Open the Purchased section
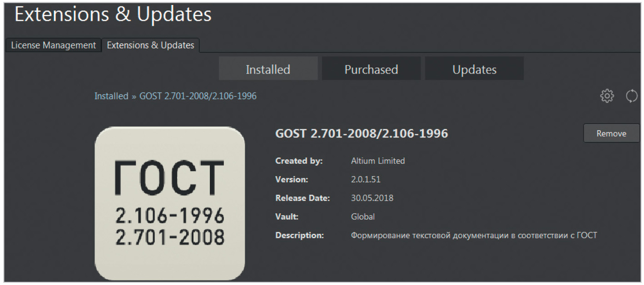The height and width of the screenshot is (285, 644). (x=371, y=69)
